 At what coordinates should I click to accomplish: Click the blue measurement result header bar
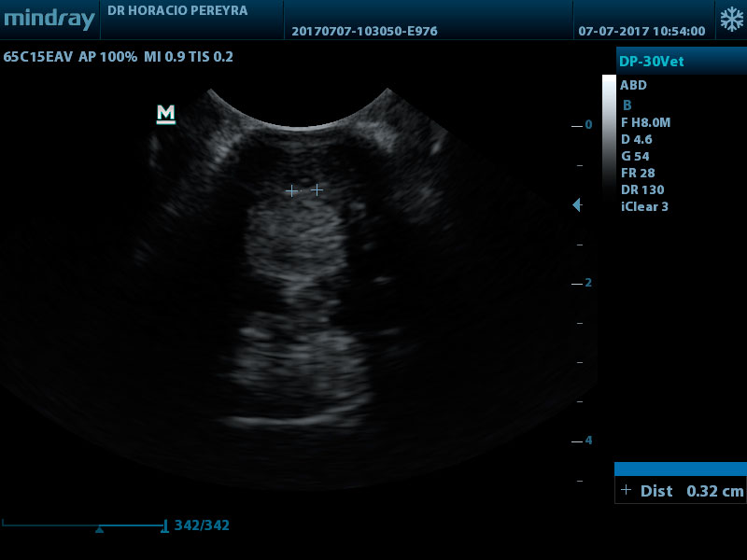point(681,469)
